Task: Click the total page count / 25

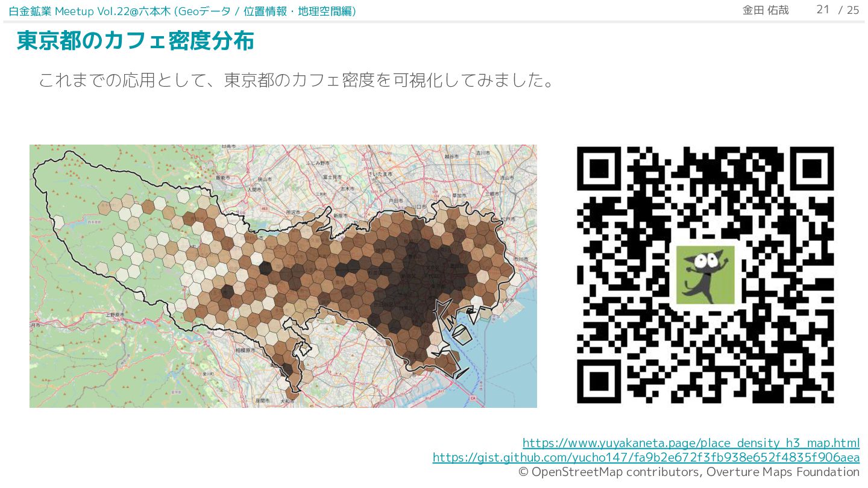Action: pos(849,10)
